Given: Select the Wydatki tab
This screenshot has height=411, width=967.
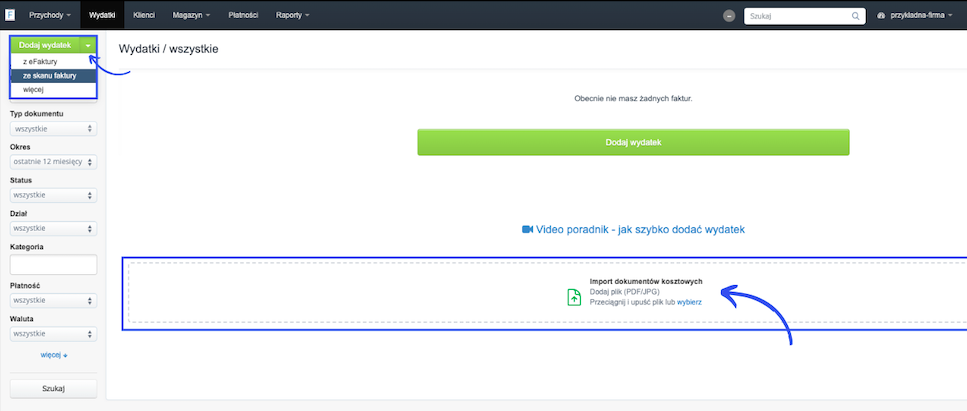Looking at the screenshot, I should pos(102,14).
